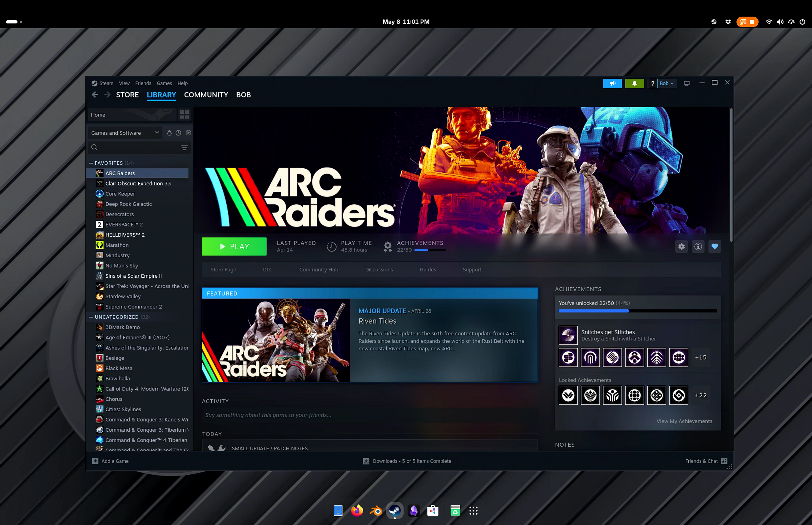Collapse the FAVORITES category
The width and height of the screenshot is (812, 525).
(x=91, y=163)
